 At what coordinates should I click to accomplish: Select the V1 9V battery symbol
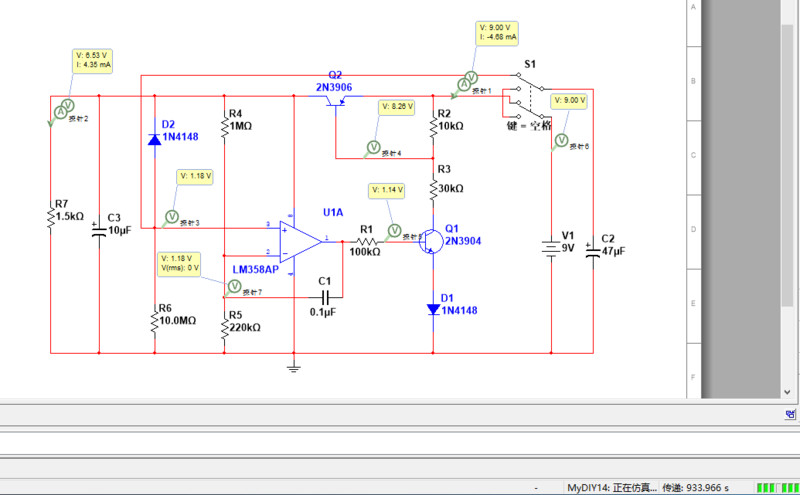550,247
